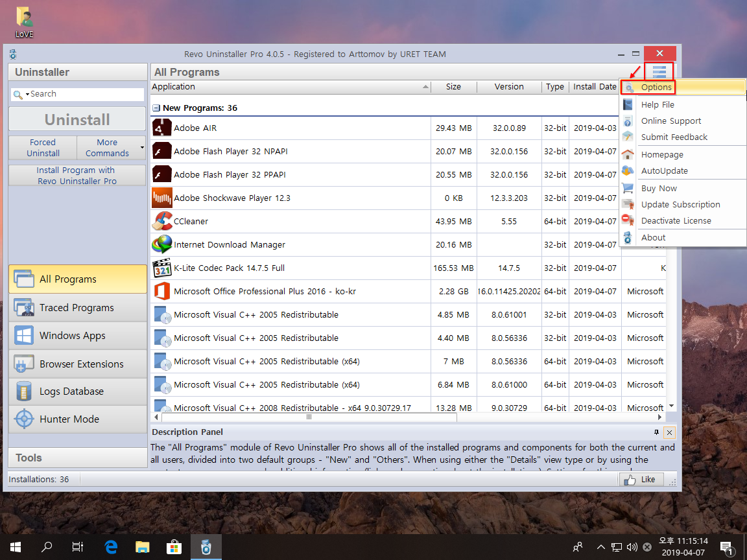Open Homepage menu entry

[x=683, y=154]
